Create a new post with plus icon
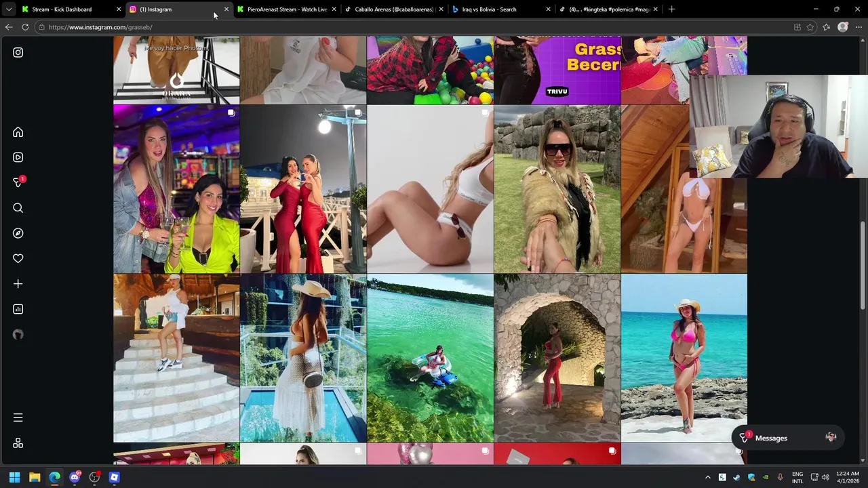Image resolution: width=868 pixels, height=488 pixels. tap(18, 284)
